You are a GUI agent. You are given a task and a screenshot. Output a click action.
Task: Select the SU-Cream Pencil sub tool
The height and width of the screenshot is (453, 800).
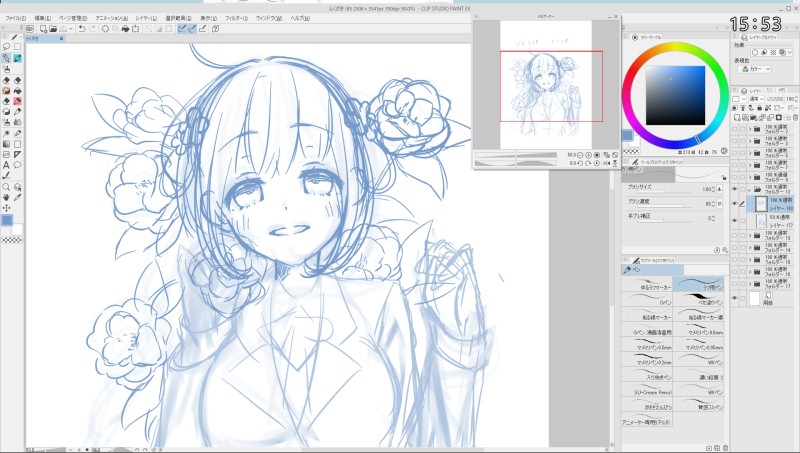pyautogui.click(x=647, y=389)
